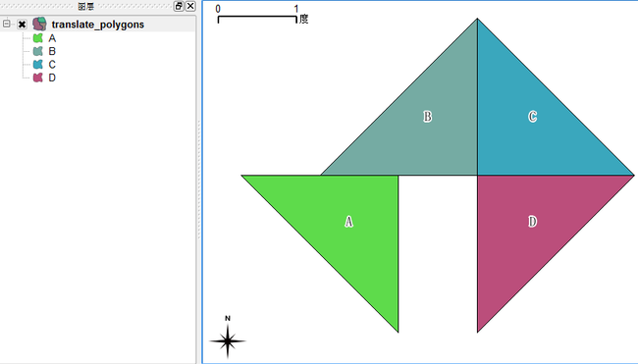Viewport: 638px width, 364px height.
Task: Click the layers panel title
Action: coord(85,6)
